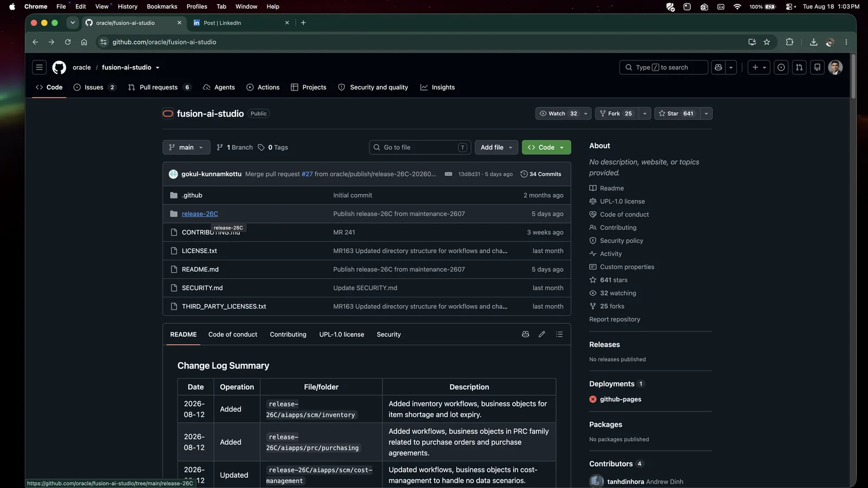Go to the Actions tab
Image resolution: width=868 pixels, height=488 pixels.
[263, 87]
